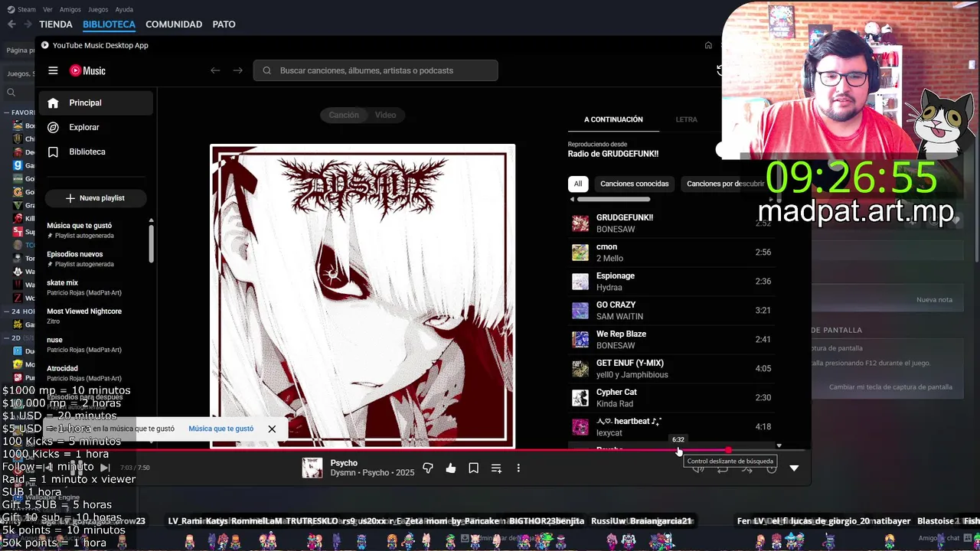The image size is (980, 551).
Task: Click the Psycho album artwork
Action: pos(363,295)
